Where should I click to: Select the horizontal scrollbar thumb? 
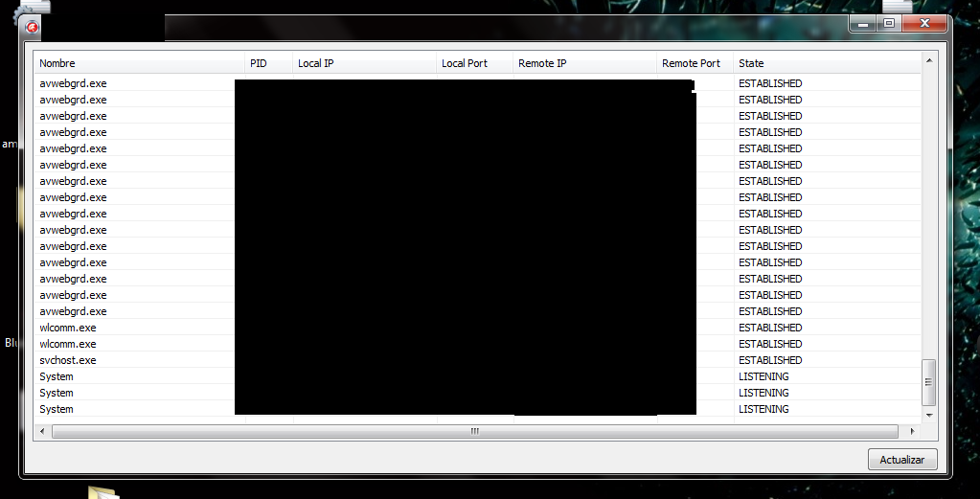coord(473,432)
